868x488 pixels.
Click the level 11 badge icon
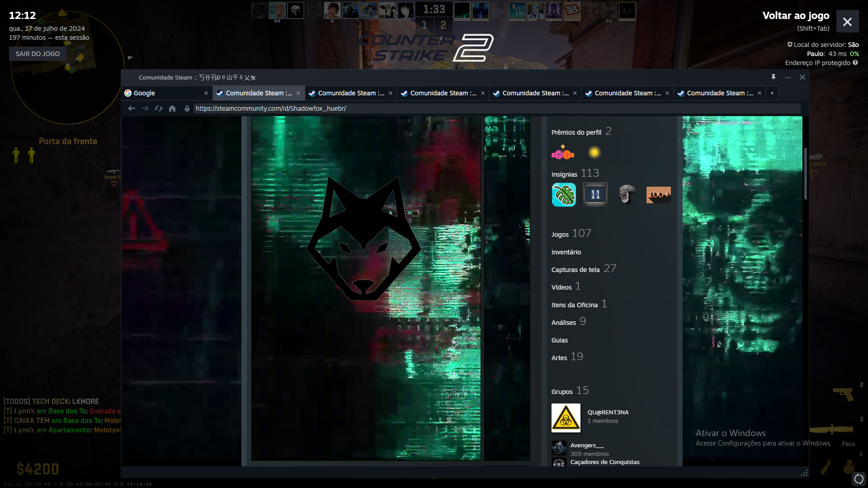(x=595, y=195)
